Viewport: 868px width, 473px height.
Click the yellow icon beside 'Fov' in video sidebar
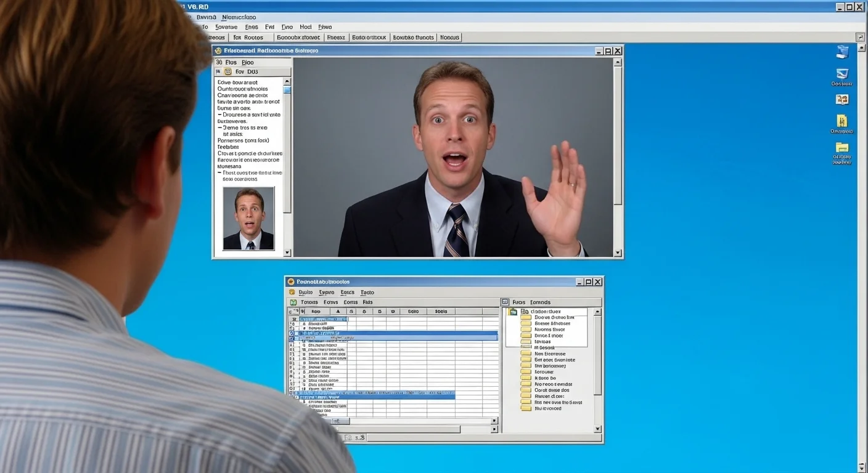[x=227, y=72]
